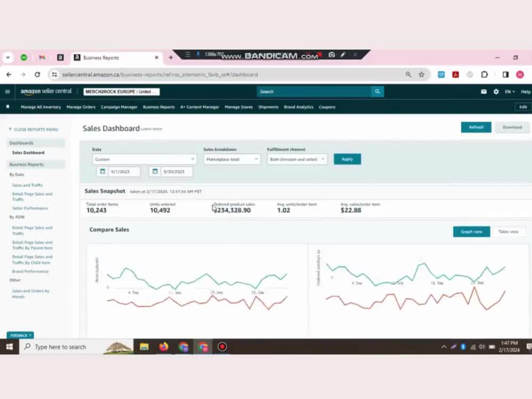This screenshot has height=399, width=532.
Task: Click the bookmark flag icon in the navigation bar
Action: (x=8, y=107)
